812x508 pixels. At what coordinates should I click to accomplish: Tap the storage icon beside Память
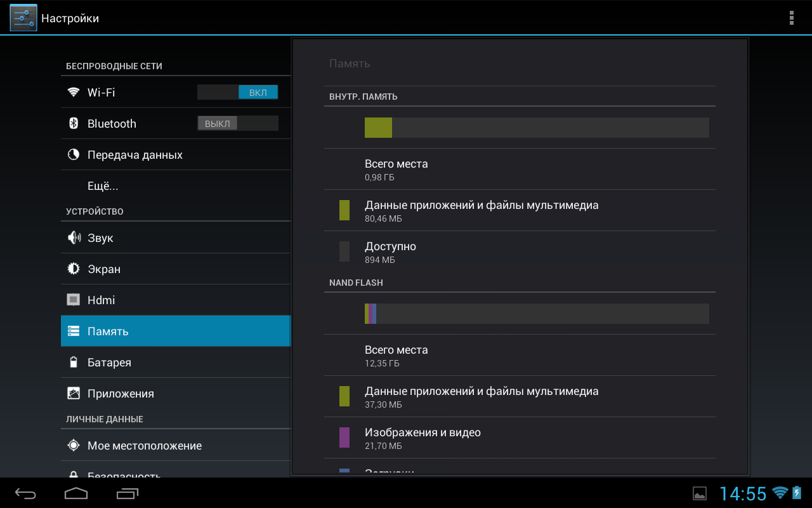tap(74, 331)
